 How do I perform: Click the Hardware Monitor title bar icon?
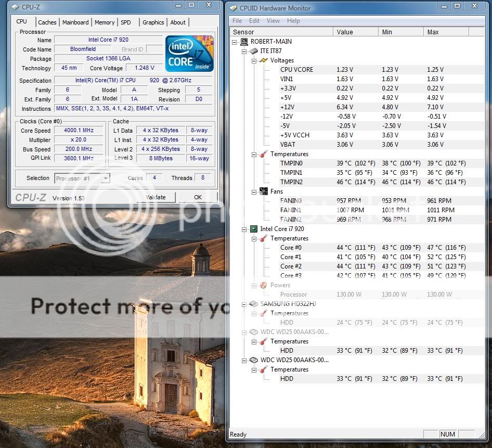click(x=233, y=8)
